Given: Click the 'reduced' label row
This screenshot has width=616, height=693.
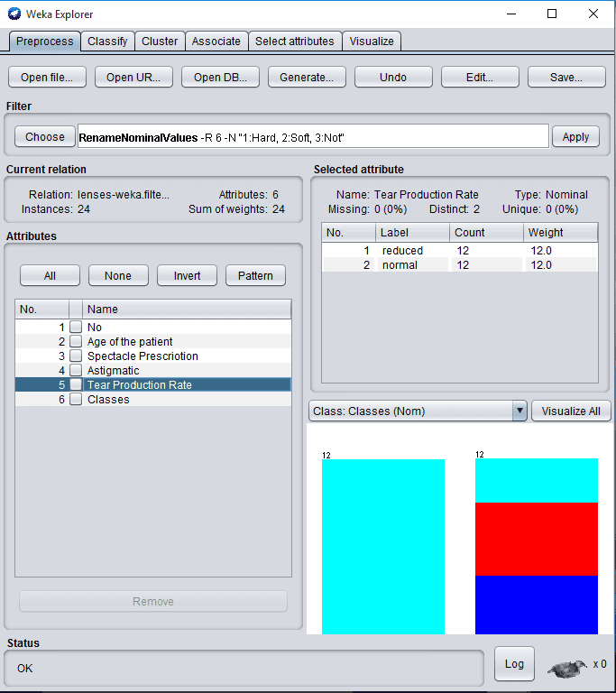Looking at the screenshot, I should point(460,251).
